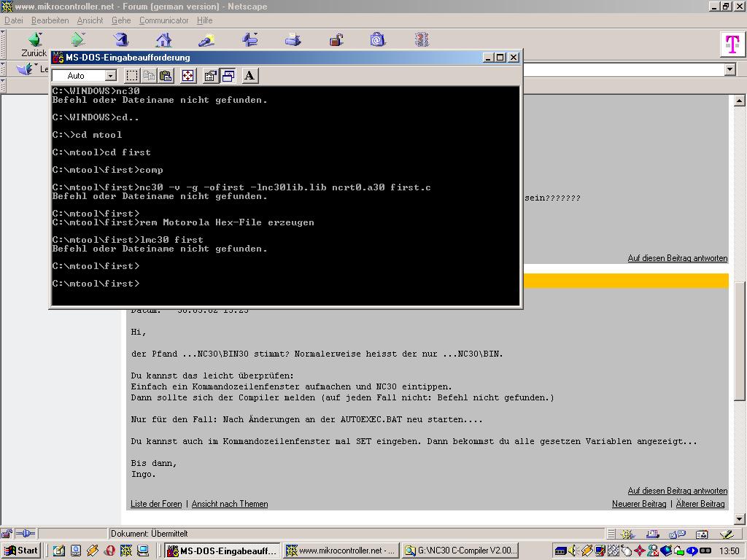747x560 pixels.
Task: Open the Gehe menu
Action: pyautogui.click(x=121, y=20)
